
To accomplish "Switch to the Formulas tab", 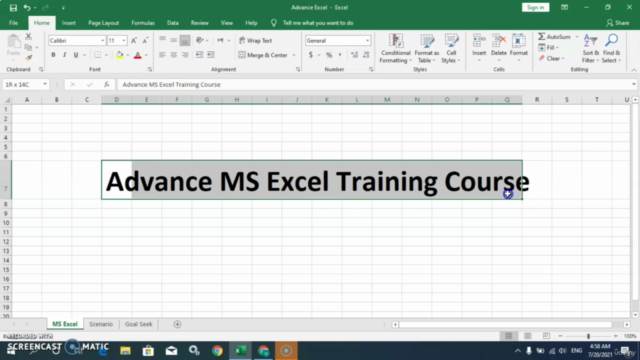I will coord(143,23).
